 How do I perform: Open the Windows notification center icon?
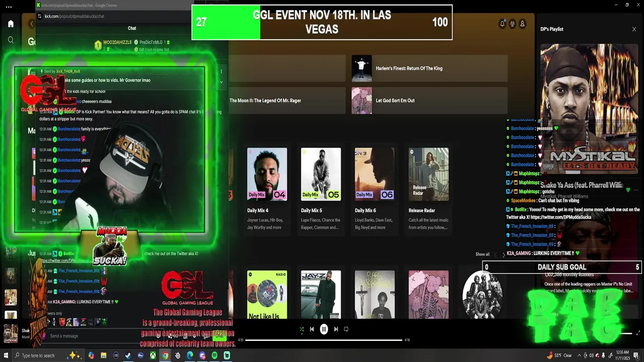pyautogui.click(x=636, y=355)
